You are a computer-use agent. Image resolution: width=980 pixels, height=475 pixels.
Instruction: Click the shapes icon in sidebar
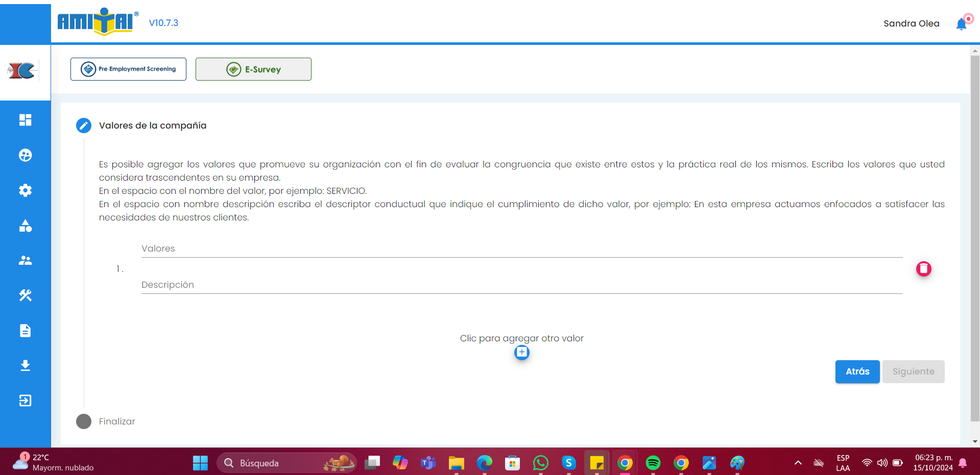coord(25,226)
